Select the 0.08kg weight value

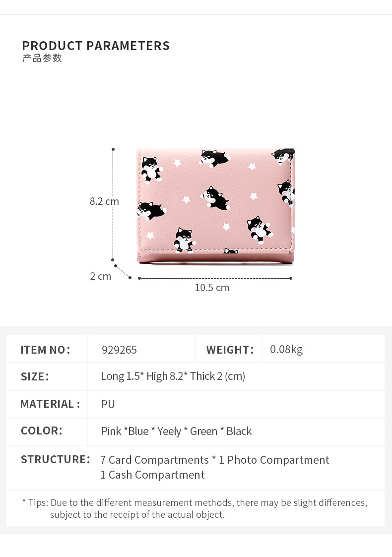(286, 349)
